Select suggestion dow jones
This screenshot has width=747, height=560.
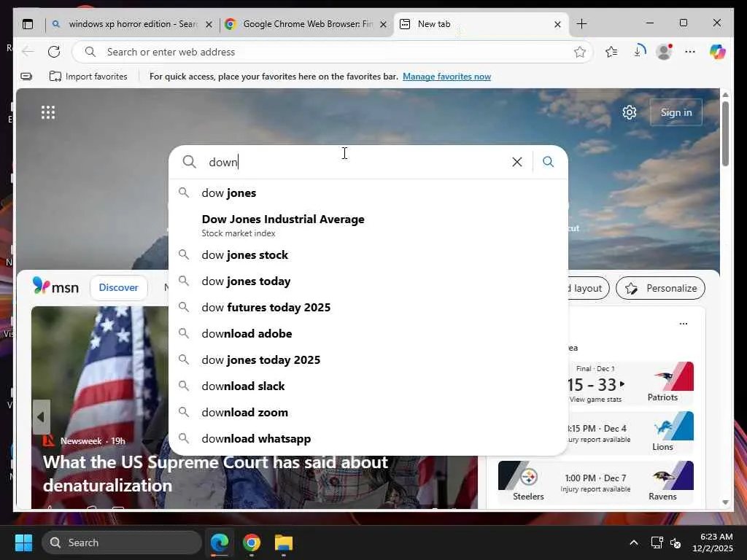368,192
